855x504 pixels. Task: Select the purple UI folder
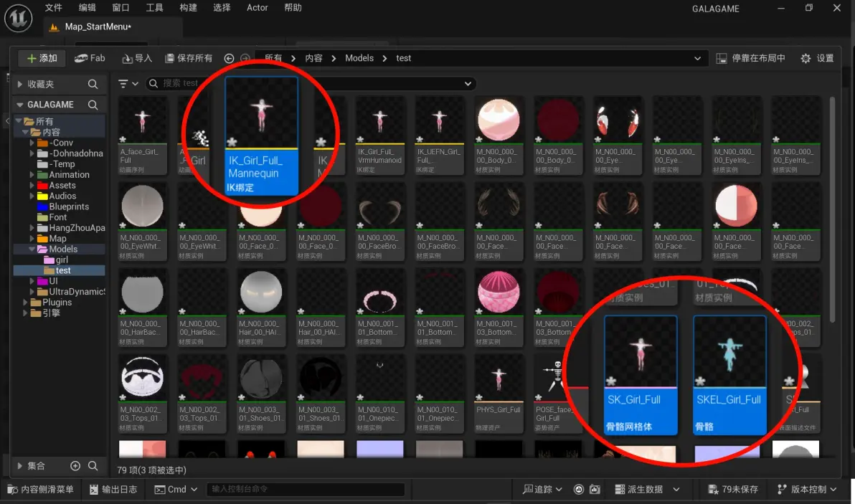[47, 281]
